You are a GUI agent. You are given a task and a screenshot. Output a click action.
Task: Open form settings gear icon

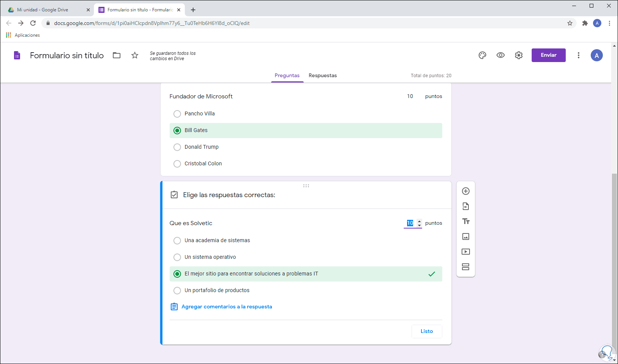[x=519, y=55]
